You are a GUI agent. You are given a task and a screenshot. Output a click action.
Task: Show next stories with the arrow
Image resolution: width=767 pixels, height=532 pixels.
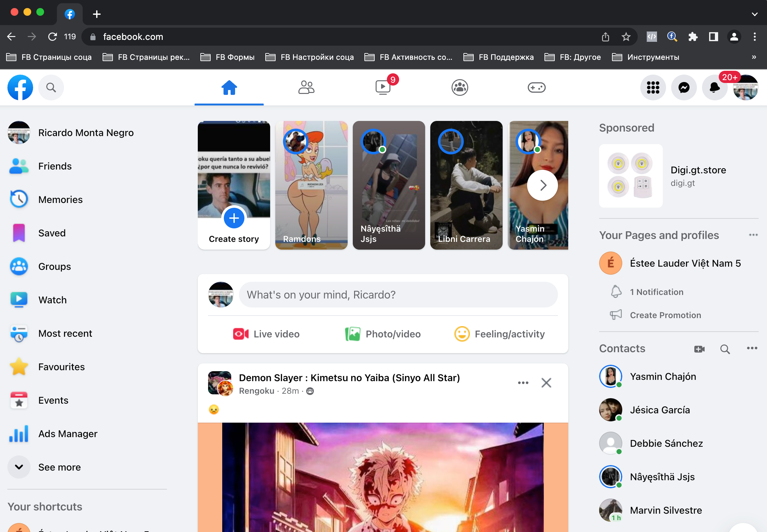click(x=543, y=185)
